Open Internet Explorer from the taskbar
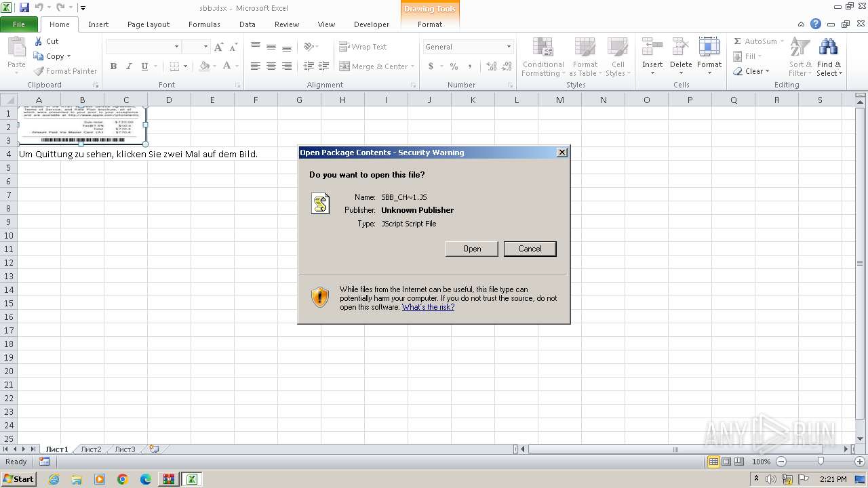 (x=54, y=479)
